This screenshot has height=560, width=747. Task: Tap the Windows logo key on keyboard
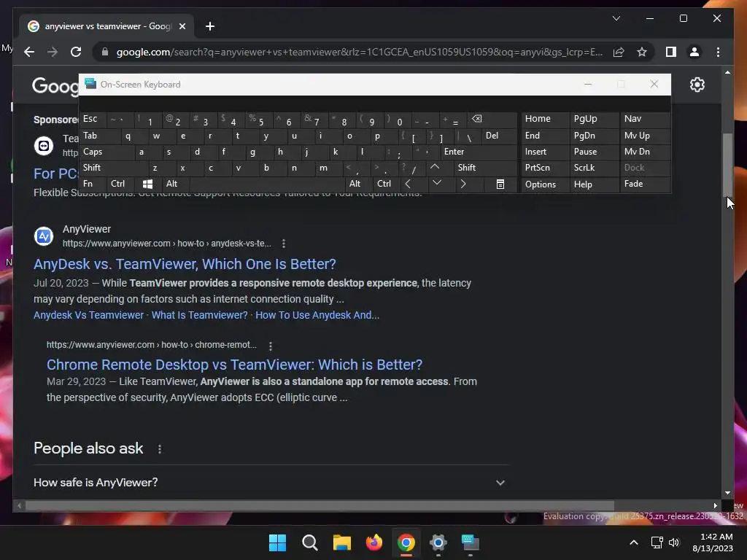[x=147, y=184]
